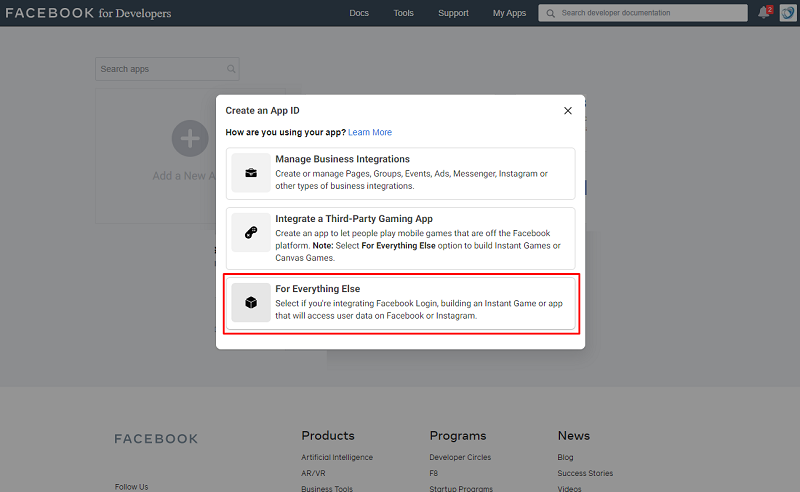Click the Learn More link
This screenshot has height=492, width=800.
click(x=370, y=132)
